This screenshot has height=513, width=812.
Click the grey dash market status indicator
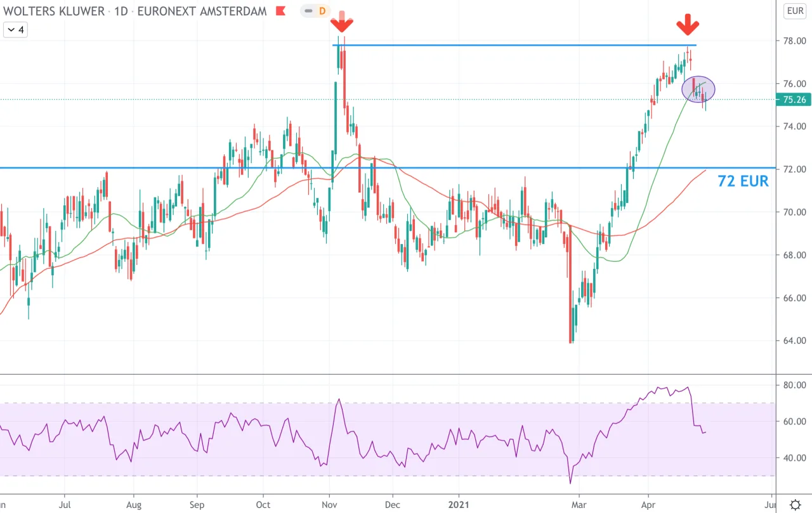[308, 11]
